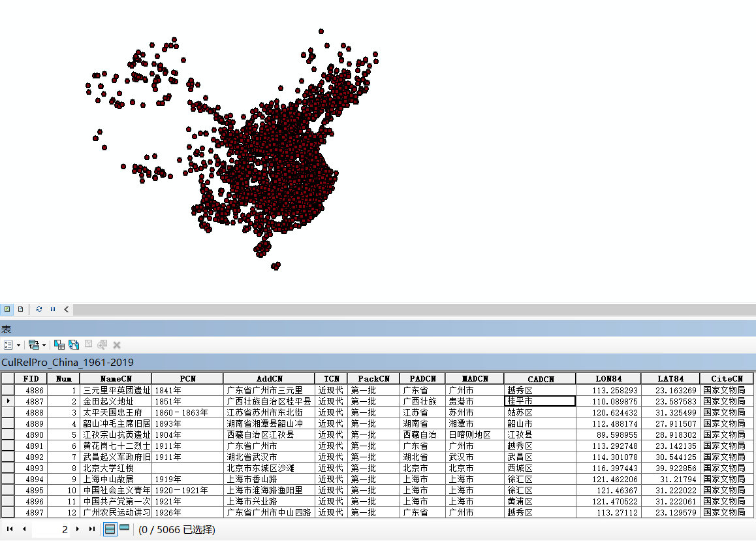Open the Table Options menu icon
The height and width of the screenshot is (541, 756).
coord(8,345)
